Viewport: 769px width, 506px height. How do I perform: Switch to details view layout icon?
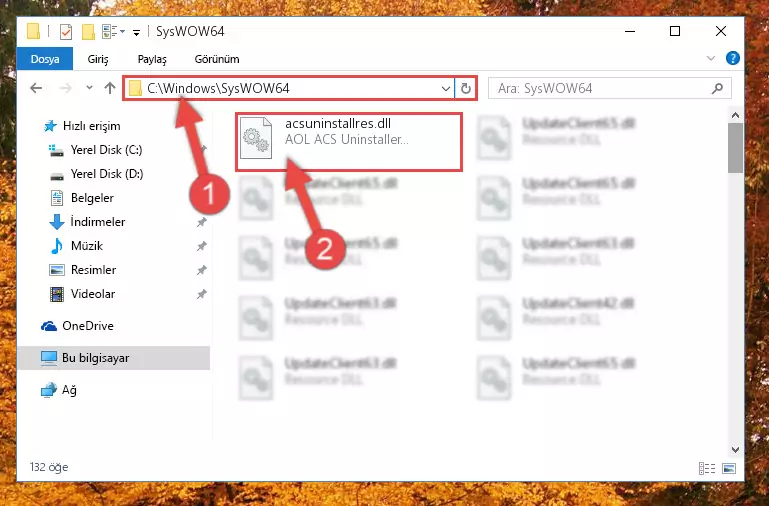tap(707, 468)
